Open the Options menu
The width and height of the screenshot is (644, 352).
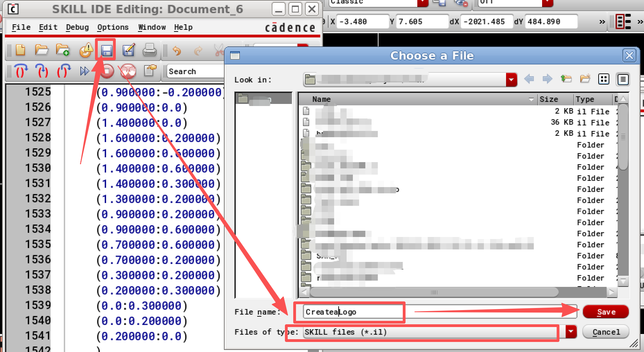tap(113, 27)
